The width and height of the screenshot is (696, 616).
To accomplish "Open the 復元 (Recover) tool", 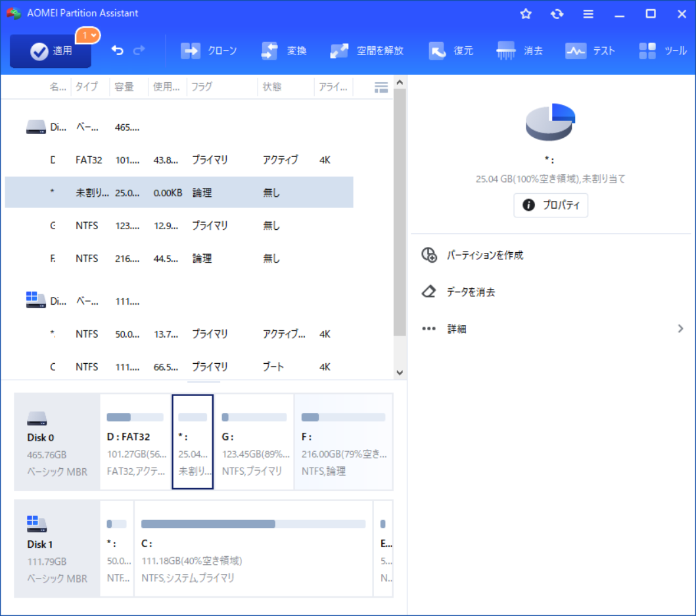I will pyautogui.click(x=451, y=51).
